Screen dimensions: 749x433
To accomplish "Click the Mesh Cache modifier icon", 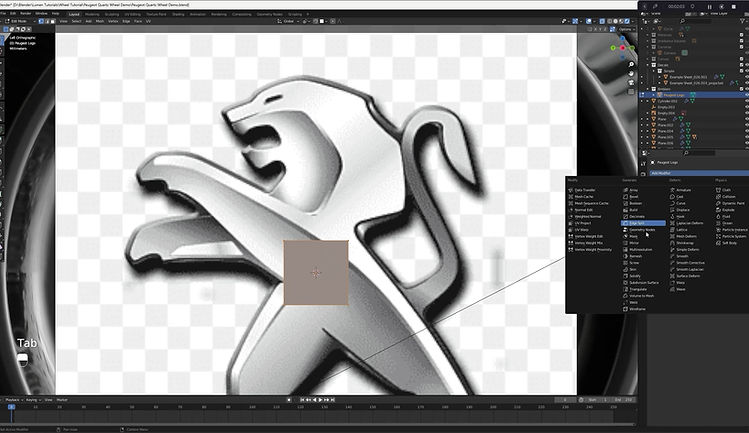I will 570,196.
